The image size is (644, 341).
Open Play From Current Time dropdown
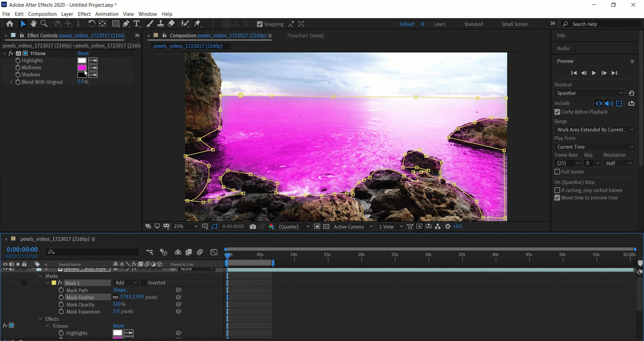click(595, 147)
